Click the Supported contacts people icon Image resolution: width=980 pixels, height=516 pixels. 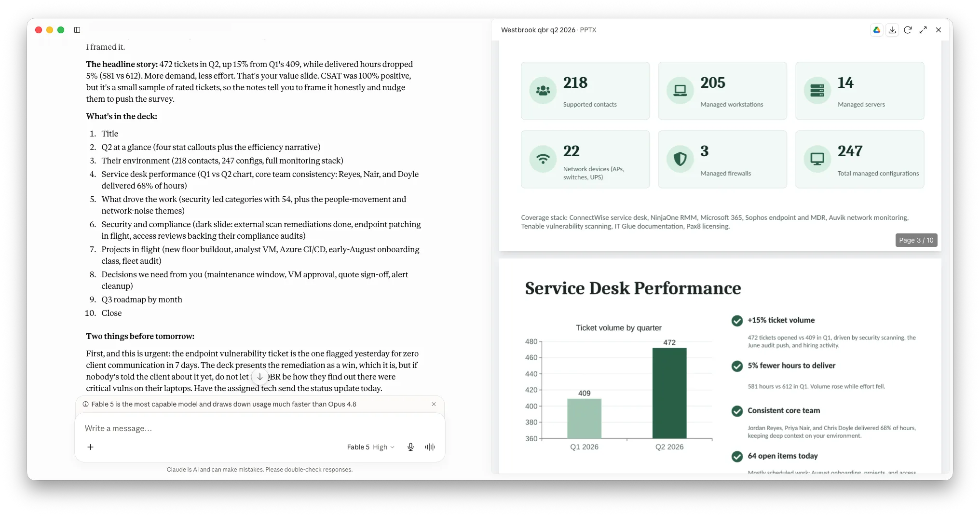click(543, 91)
